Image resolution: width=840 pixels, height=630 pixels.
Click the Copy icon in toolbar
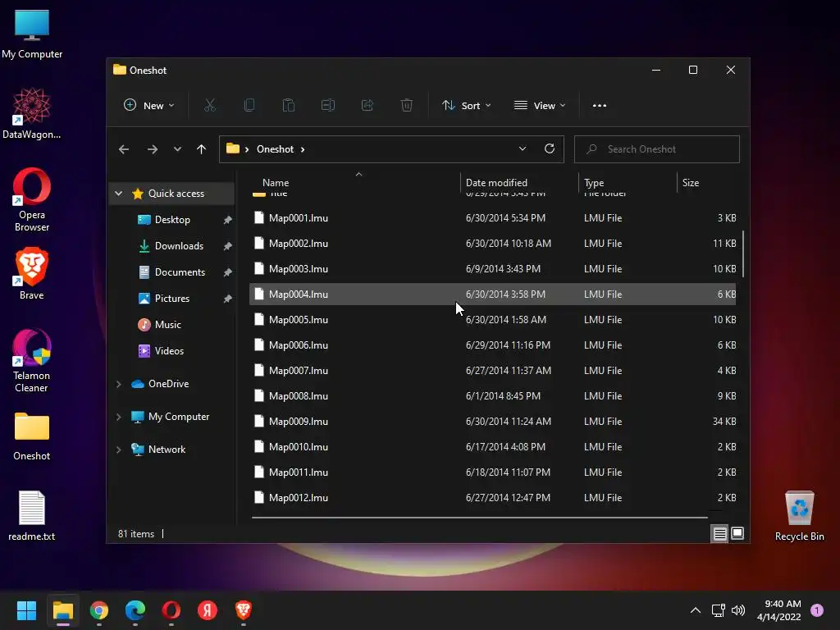point(249,106)
